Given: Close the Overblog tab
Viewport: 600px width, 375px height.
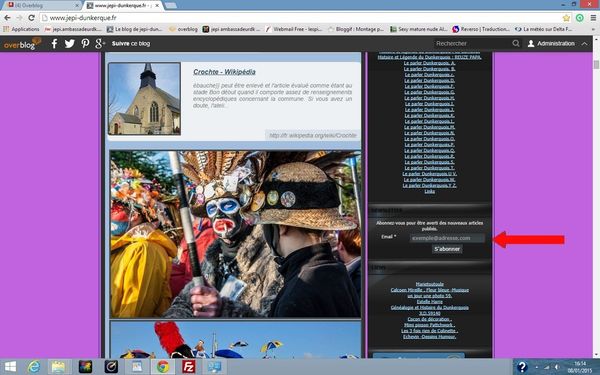Looking at the screenshot, I should click(77, 6).
